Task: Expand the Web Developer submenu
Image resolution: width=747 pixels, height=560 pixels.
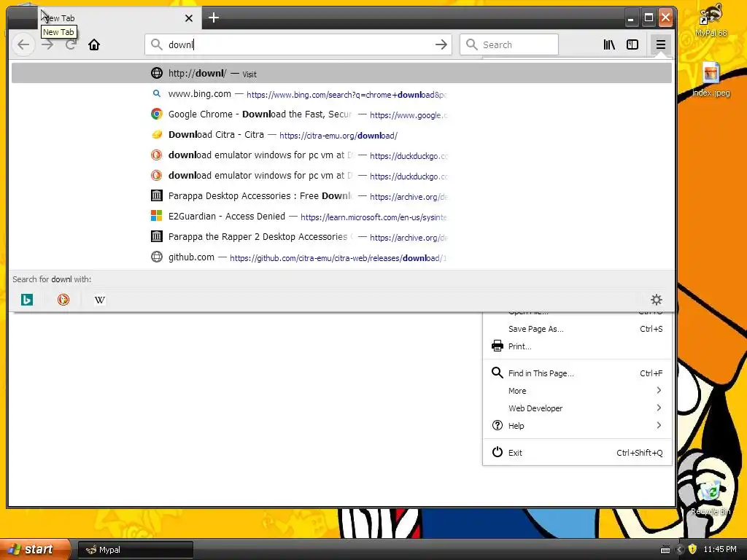Action: (x=577, y=408)
